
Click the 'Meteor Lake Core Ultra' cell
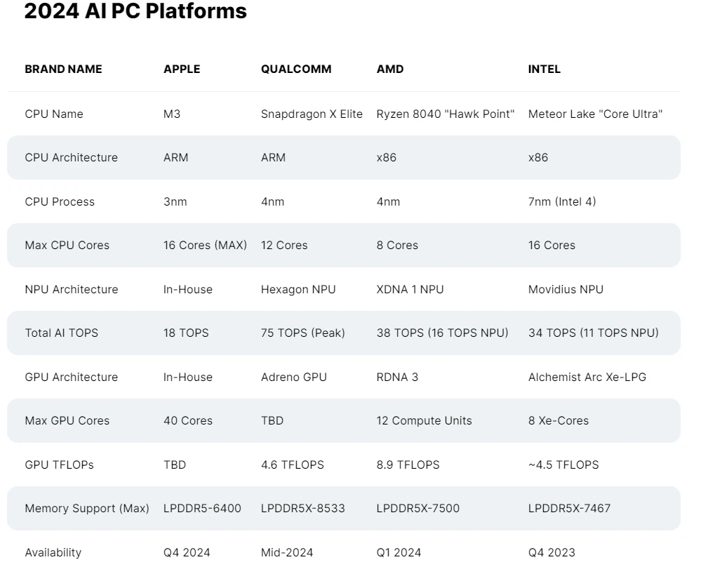pyautogui.click(x=595, y=114)
